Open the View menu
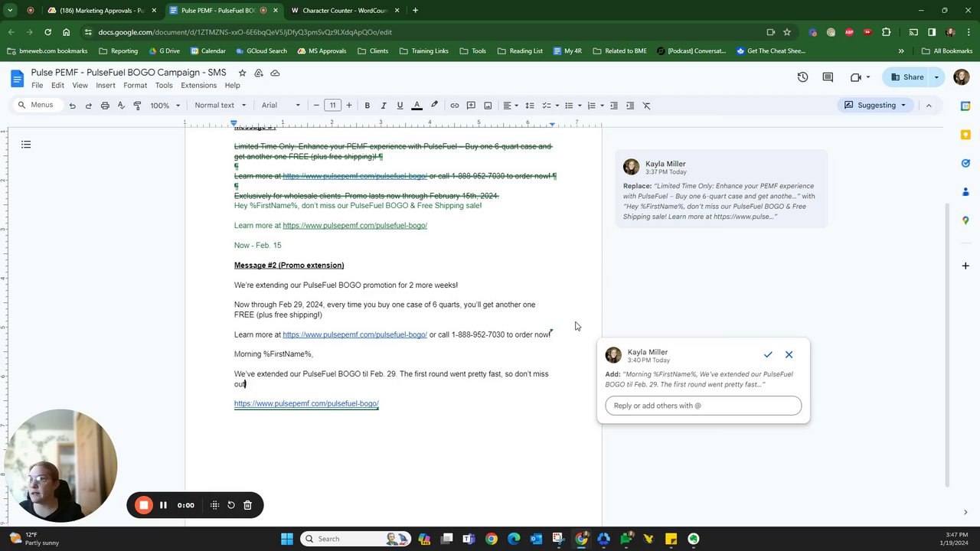980x551 pixels. (80, 85)
